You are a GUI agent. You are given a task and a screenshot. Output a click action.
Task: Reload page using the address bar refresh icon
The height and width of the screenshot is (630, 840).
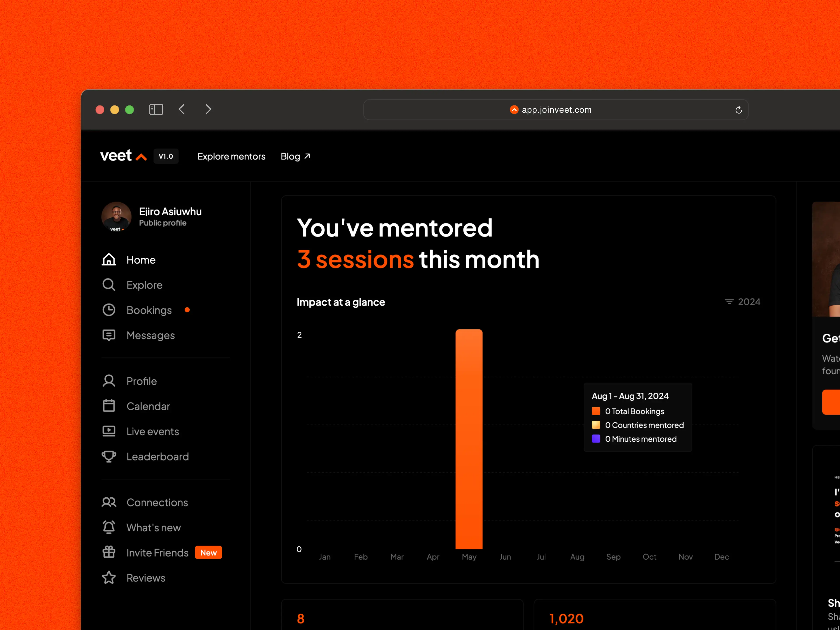tap(738, 110)
